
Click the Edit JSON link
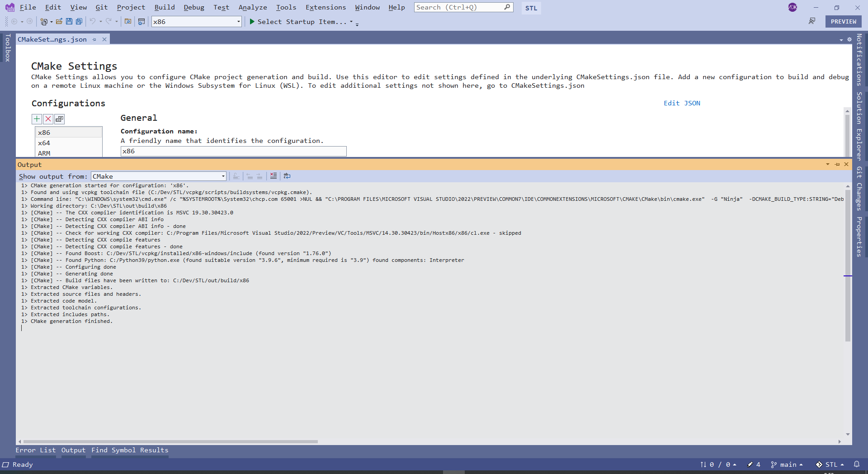[682, 103]
